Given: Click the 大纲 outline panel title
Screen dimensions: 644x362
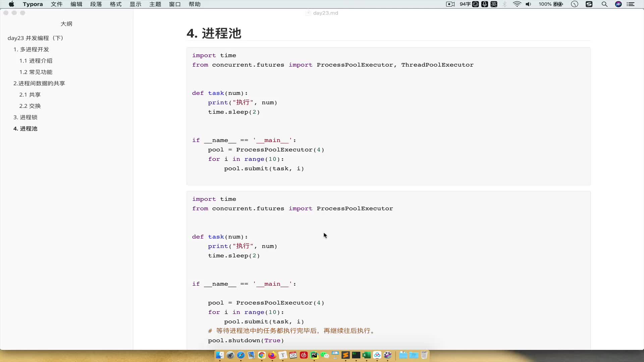Looking at the screenshot, I should 66,24.
